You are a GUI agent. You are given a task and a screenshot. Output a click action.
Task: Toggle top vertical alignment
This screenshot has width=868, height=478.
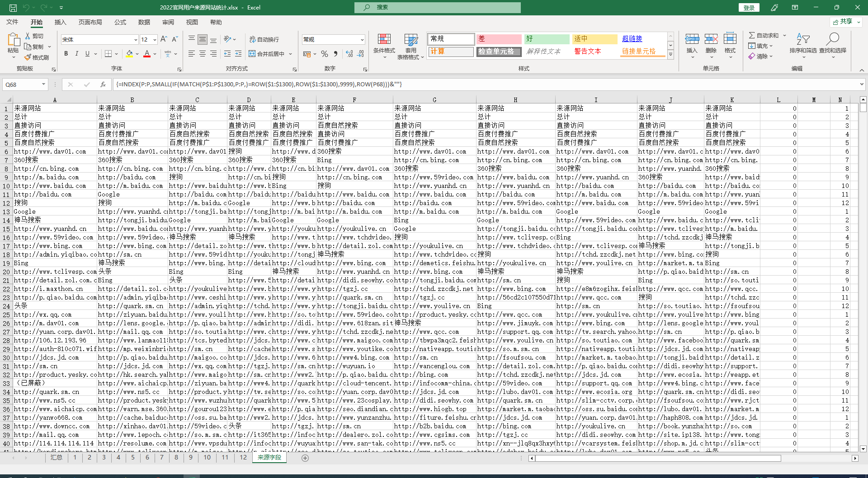(x=192, y=39)
